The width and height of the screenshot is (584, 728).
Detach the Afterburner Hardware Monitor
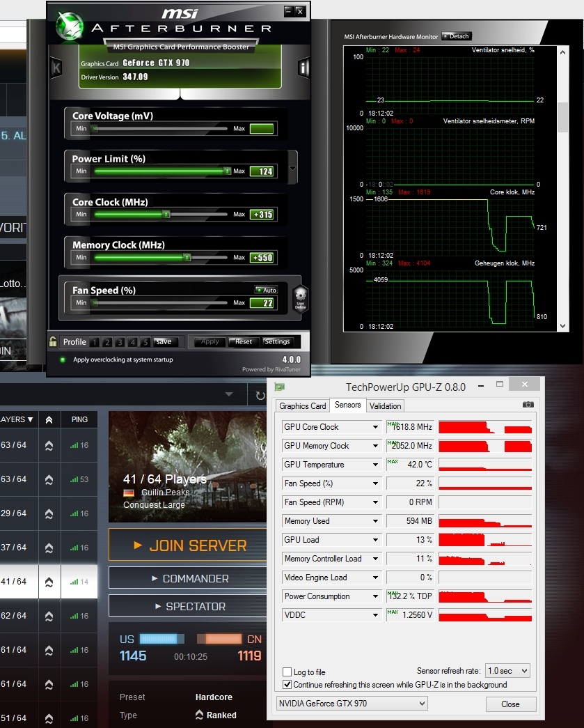click(457, 36)
